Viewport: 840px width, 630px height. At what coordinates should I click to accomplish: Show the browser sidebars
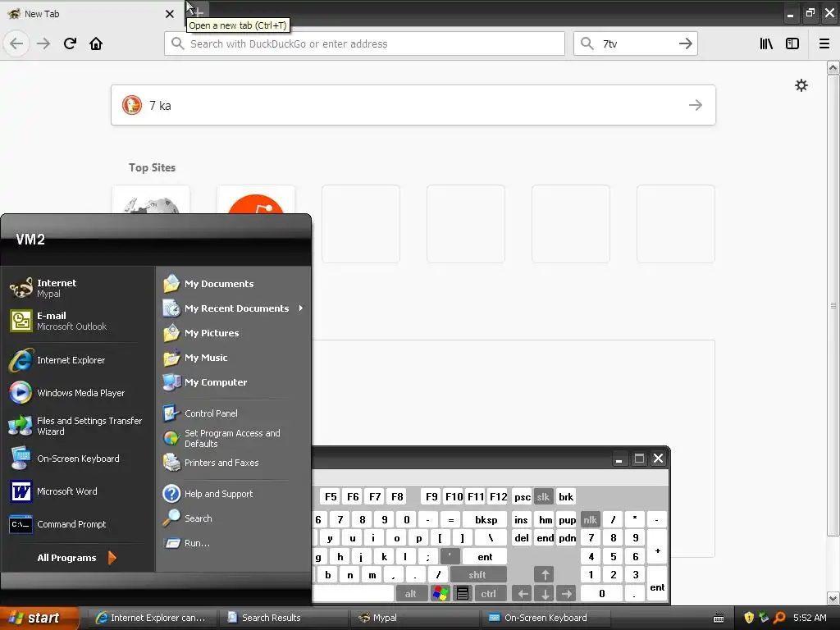coord(792,44)
